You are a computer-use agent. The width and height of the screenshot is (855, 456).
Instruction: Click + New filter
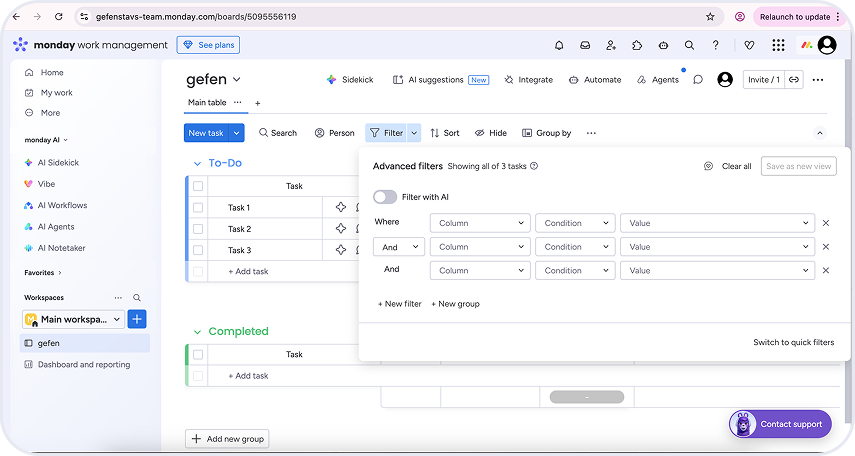pyautogui.click(x=400, y=304)
